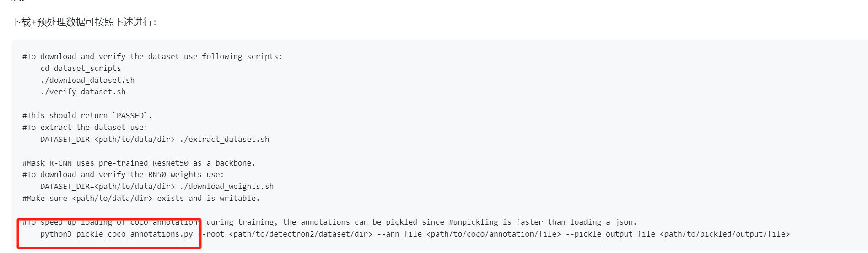Click the 'cd dataset_scripts' command line
Screen dimensions: 868x253
(81, 68)
